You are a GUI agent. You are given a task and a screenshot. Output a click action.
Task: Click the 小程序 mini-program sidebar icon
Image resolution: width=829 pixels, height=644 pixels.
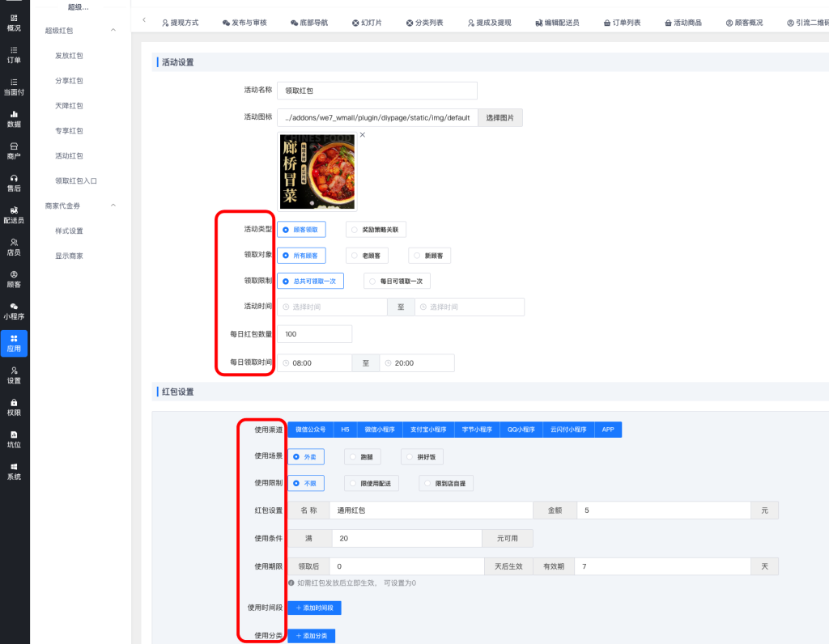[14, 311]
